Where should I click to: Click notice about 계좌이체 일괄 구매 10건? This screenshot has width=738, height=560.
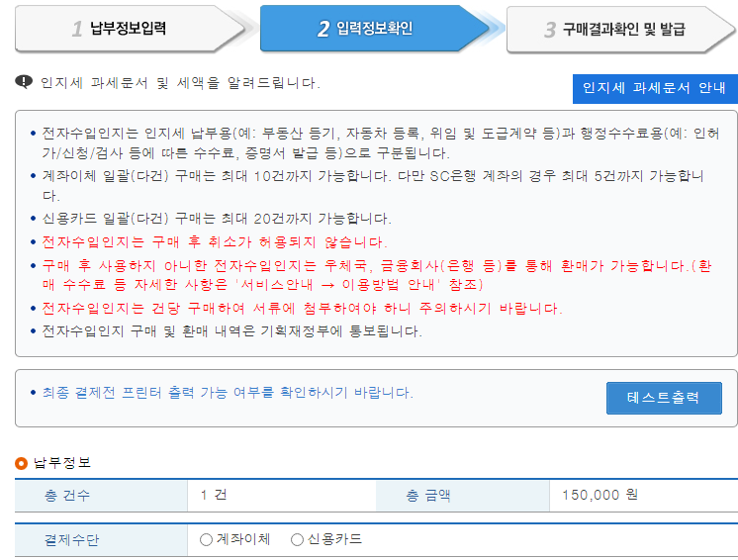tap(373, 185)
